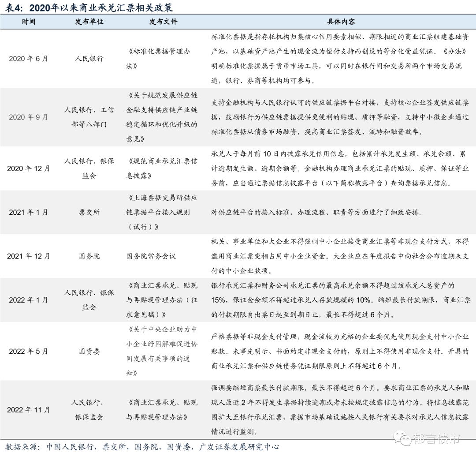This screenshot has height=460, width=476.
Task: Click the table title 表4: 2020年以来商业承兑汇票相关政策
Action: [x=89, y=7]
